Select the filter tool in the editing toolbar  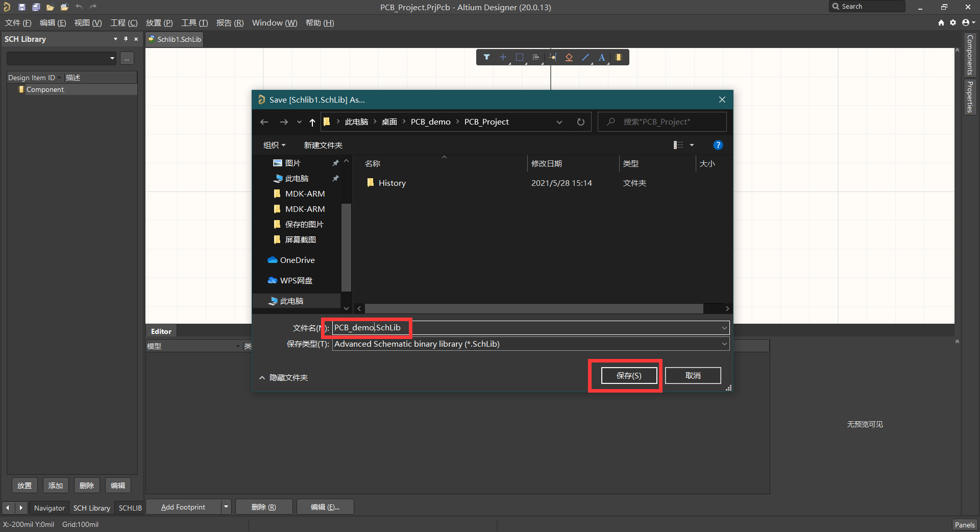[x=486, y=57]
